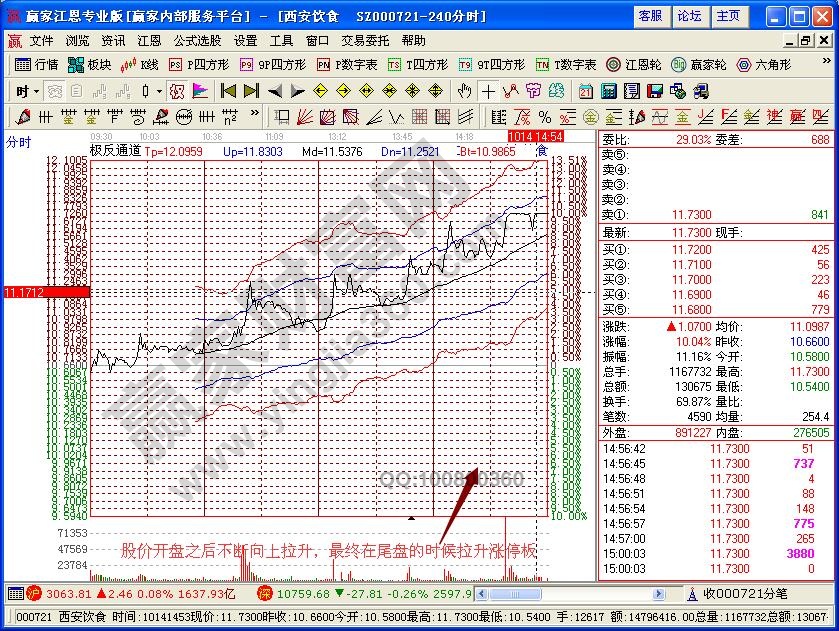Jump to the first bar arrow icon
This screenshot has height=631, width=839.
point(228,90)
